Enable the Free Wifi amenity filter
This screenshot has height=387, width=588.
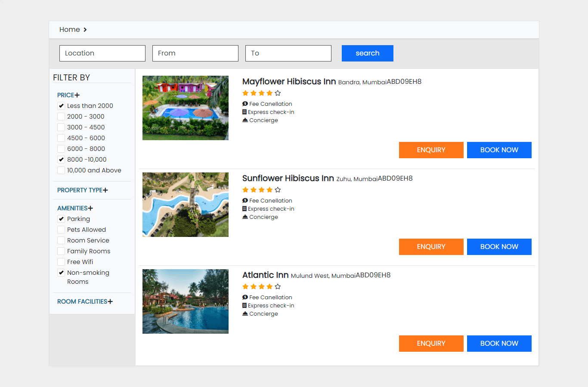(61, 261)
